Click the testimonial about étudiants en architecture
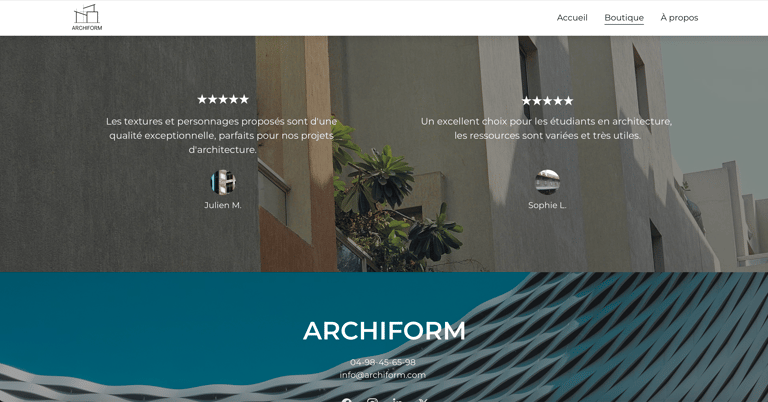This screenshot has height=402, width=768. coord(547,128)
